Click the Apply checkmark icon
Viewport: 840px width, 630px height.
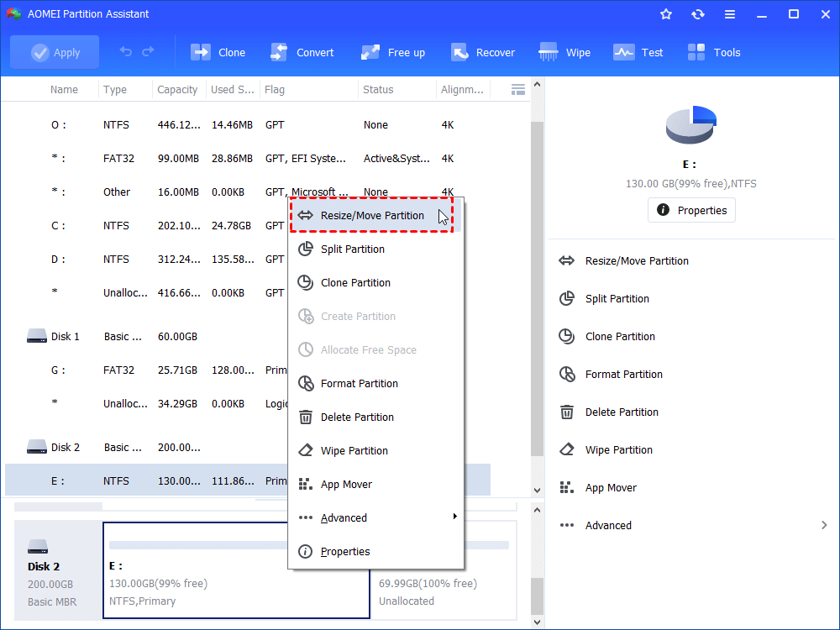[40, 52]
